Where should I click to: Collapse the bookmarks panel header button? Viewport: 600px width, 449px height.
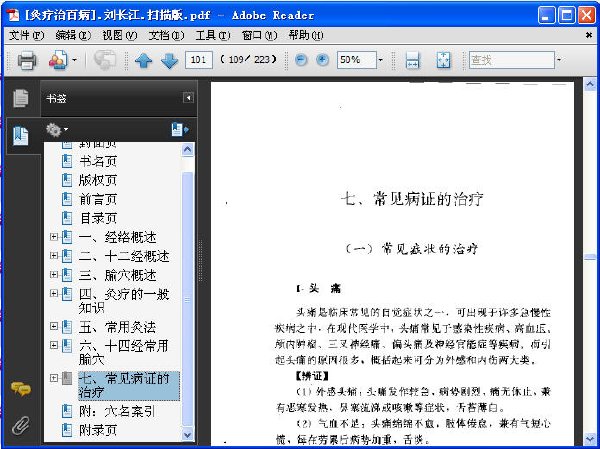click(x=188, y=98)
